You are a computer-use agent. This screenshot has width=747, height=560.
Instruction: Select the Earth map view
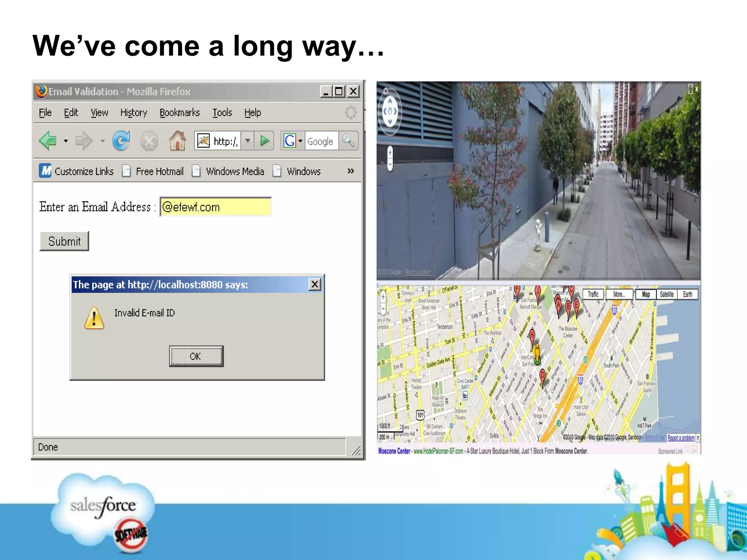pos(688,294)
